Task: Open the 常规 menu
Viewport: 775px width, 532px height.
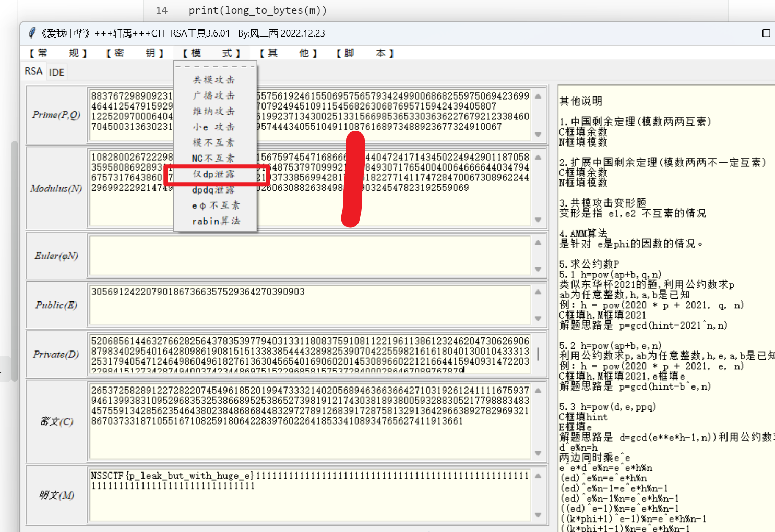Action: (x=57, y=53)
